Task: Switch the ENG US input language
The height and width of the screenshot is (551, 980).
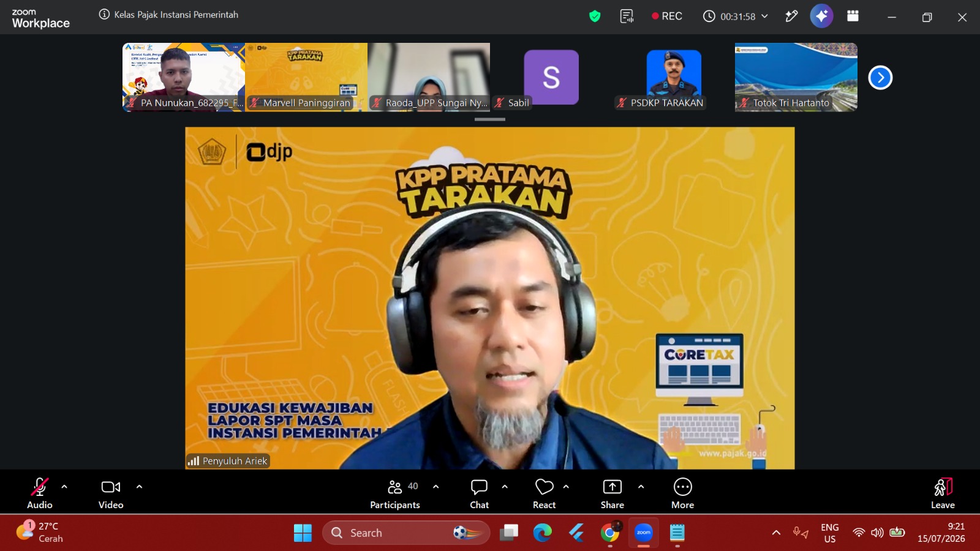Action: [830, 533]
